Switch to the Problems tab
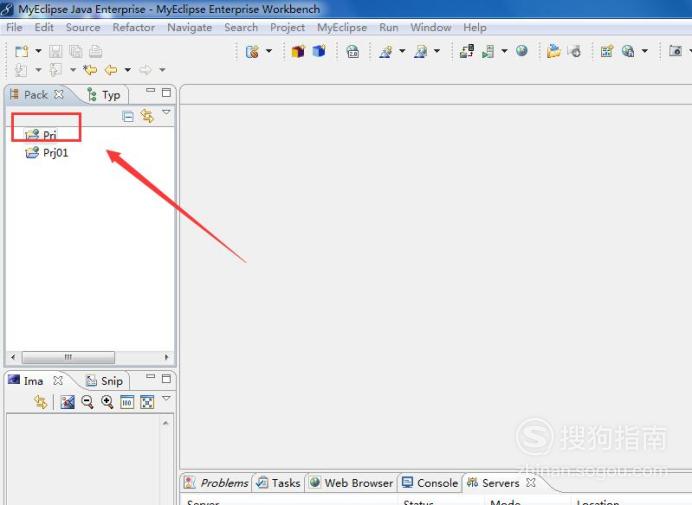The width and height of the screenshot is (692, 505). tap(217, 483)
